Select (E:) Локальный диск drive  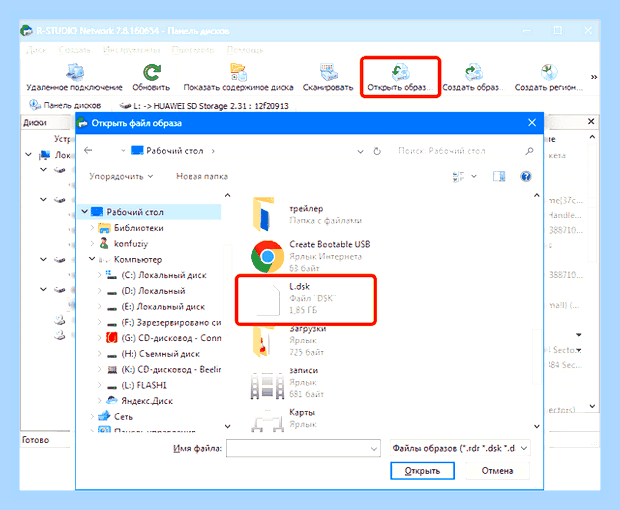[163, 307]
